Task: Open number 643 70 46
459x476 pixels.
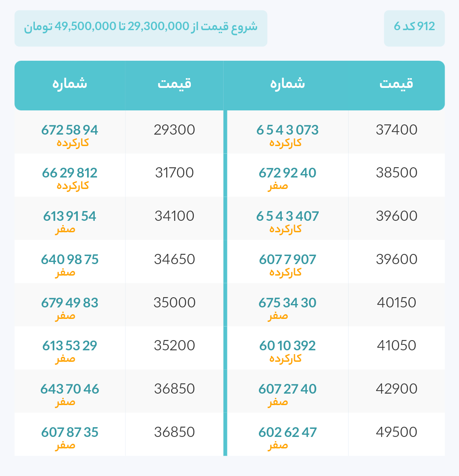Action: point(70,389)
